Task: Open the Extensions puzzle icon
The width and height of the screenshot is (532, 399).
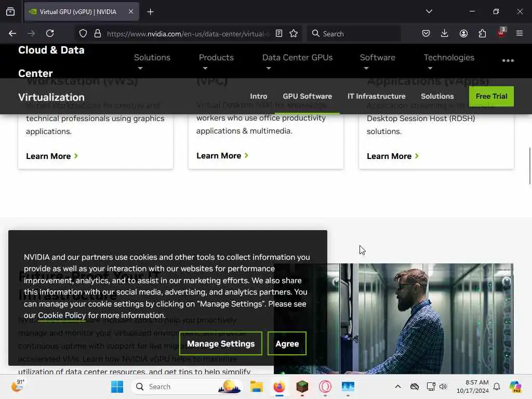Action: [482, 33]
